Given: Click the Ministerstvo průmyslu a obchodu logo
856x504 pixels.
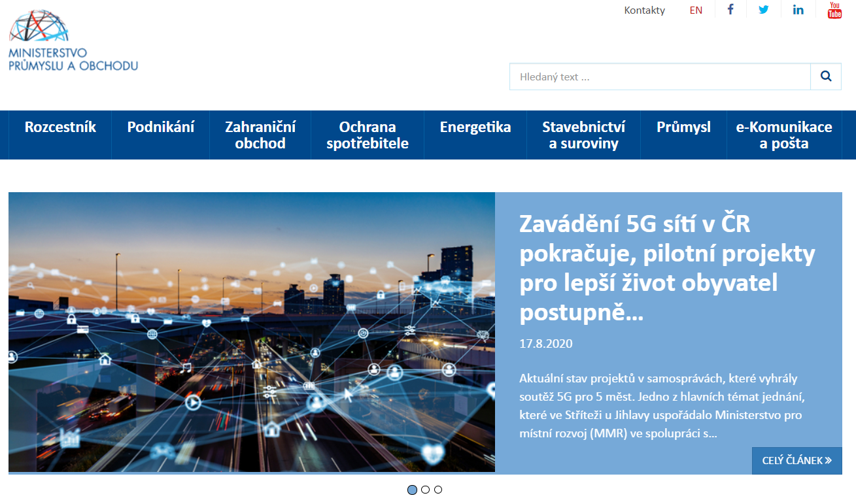Looking at the screenshot, I should point(73,41).
